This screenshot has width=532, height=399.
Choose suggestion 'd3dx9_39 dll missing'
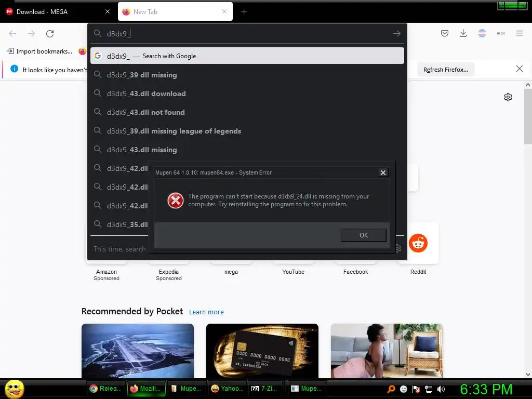click(247, 75)
